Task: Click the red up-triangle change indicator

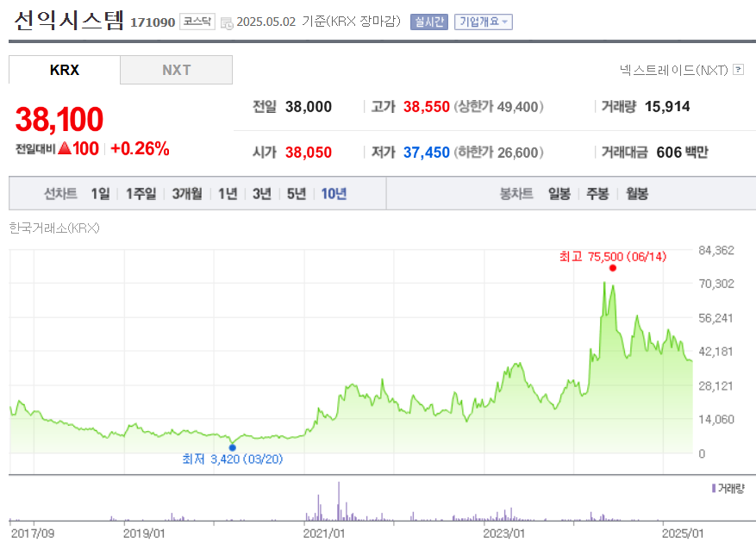Action: 65,148
